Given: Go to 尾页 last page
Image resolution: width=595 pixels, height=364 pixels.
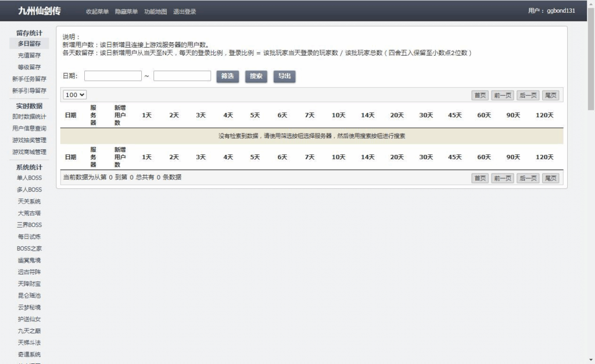Looking at the screenshot, I should 550,95.
